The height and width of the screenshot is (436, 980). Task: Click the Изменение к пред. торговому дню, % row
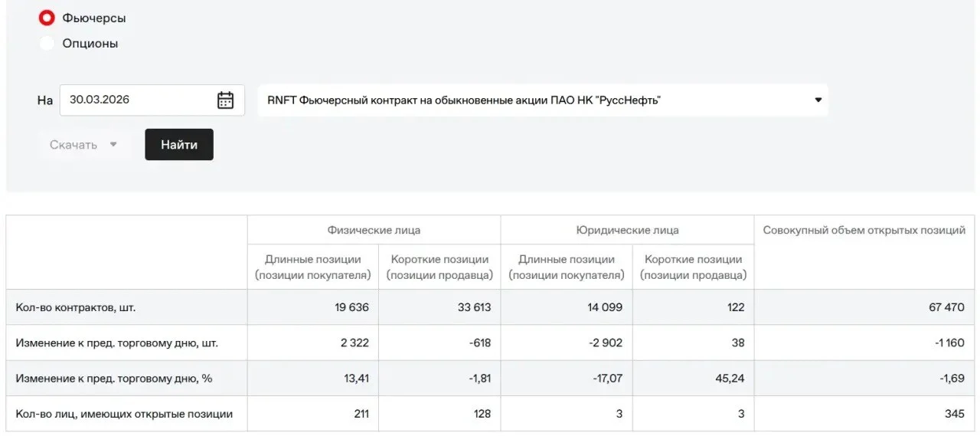[x=490, y=379]
